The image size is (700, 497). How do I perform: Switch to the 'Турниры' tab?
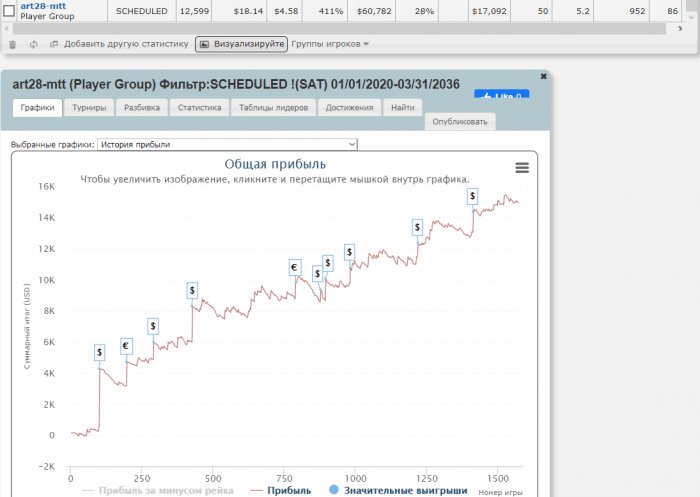(89, 108)
